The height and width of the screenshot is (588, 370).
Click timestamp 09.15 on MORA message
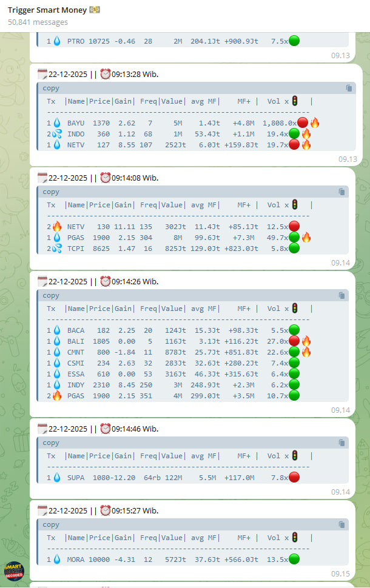pos(340,573)
